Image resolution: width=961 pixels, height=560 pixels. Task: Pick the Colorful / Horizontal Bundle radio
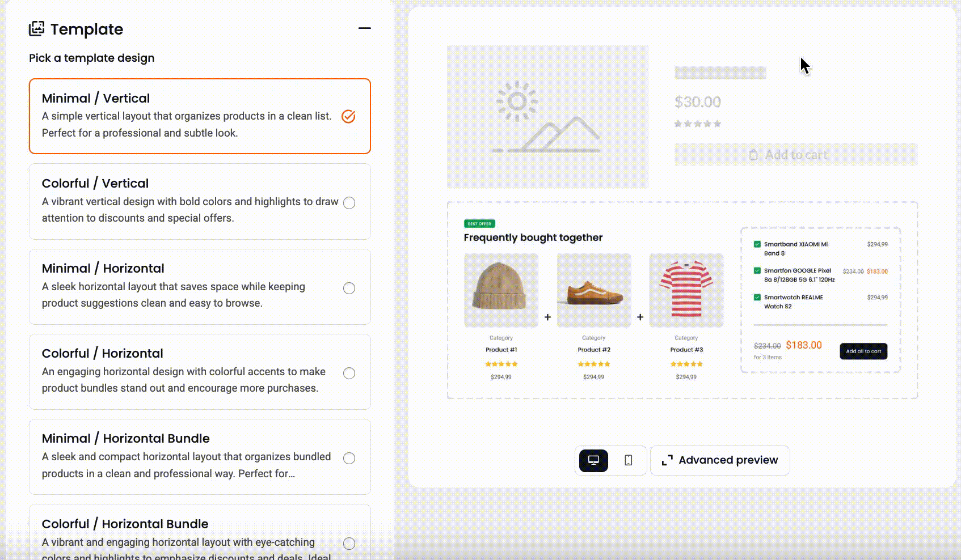tap(349, 544)
